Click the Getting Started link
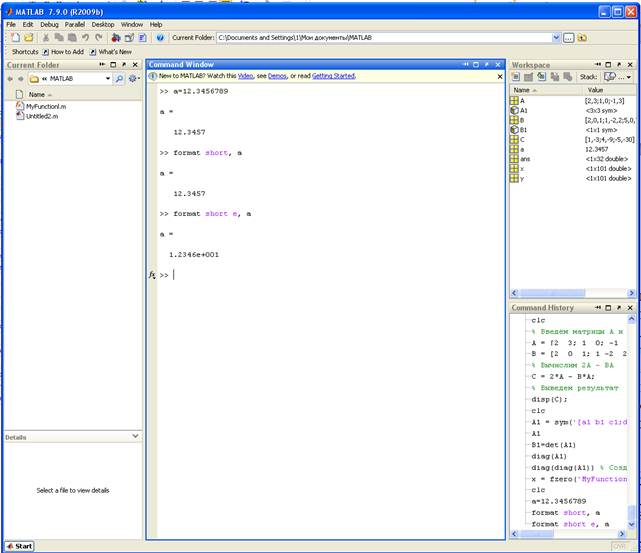 [x=334, y=76]
